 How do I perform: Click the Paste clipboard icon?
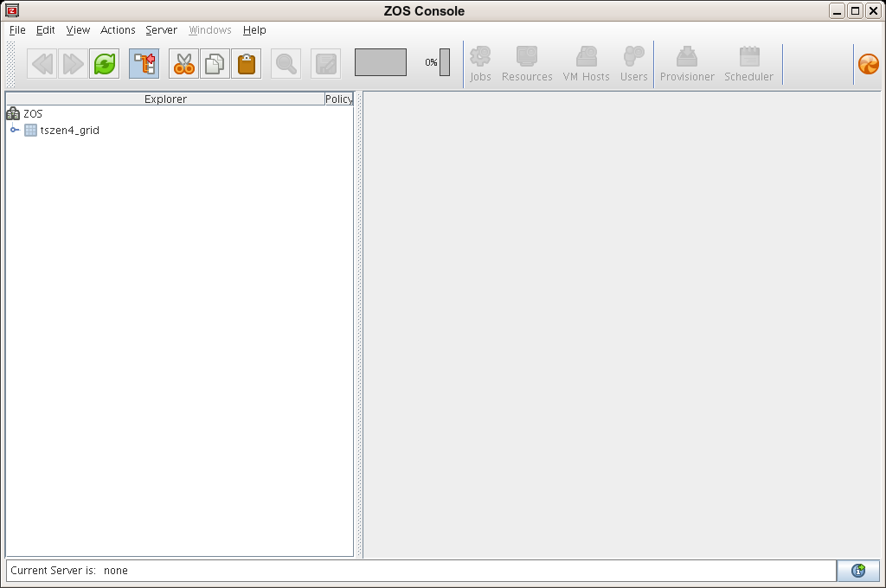click(x=247, y=63)
